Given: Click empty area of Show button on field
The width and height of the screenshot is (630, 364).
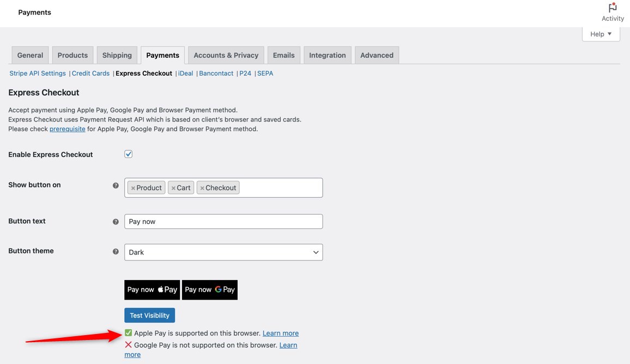Looking at the screenshot, I should click(281, 187).
